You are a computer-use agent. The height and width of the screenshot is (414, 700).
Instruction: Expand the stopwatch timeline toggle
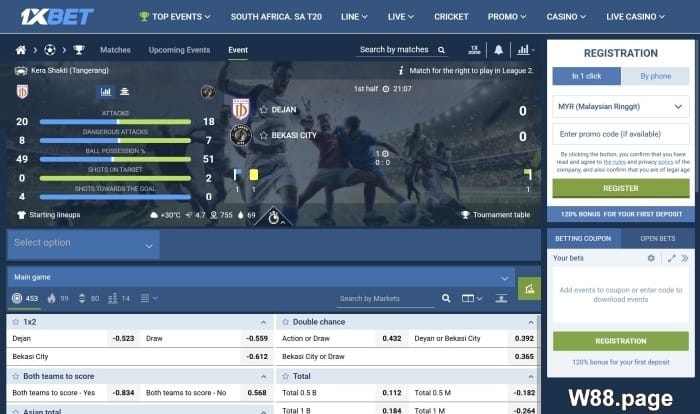pos(274,217)
